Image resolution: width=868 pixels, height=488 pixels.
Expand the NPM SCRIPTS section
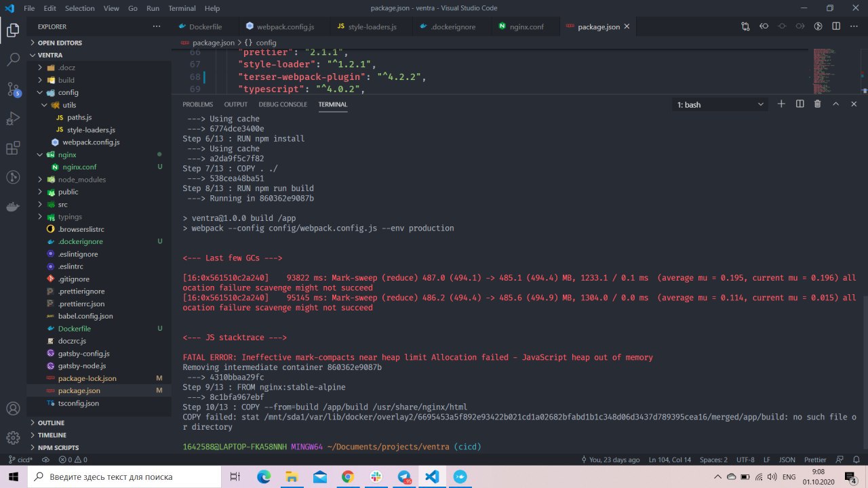tap(99, 447)
